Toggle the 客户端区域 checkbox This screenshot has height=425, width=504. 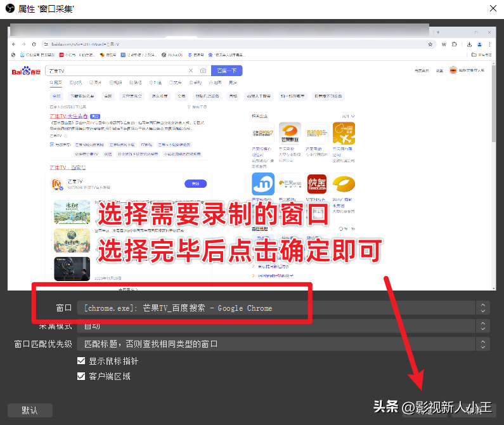pos(81,376)
